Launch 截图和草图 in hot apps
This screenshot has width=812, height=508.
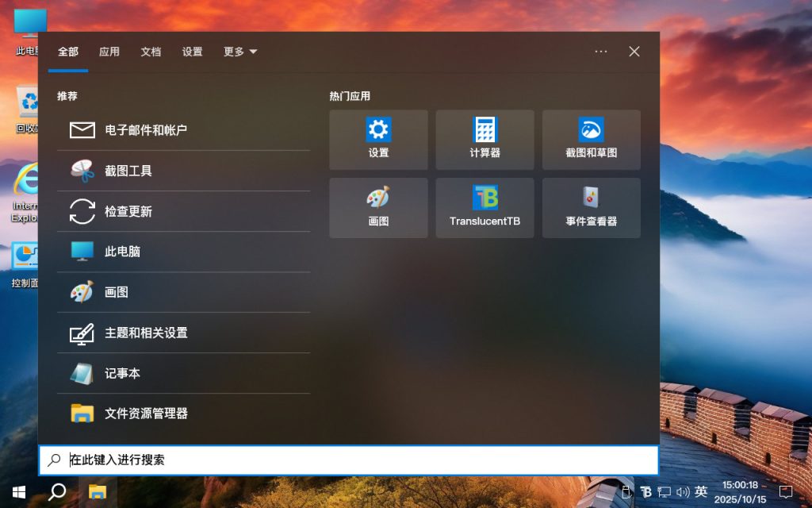click(591, 140)
